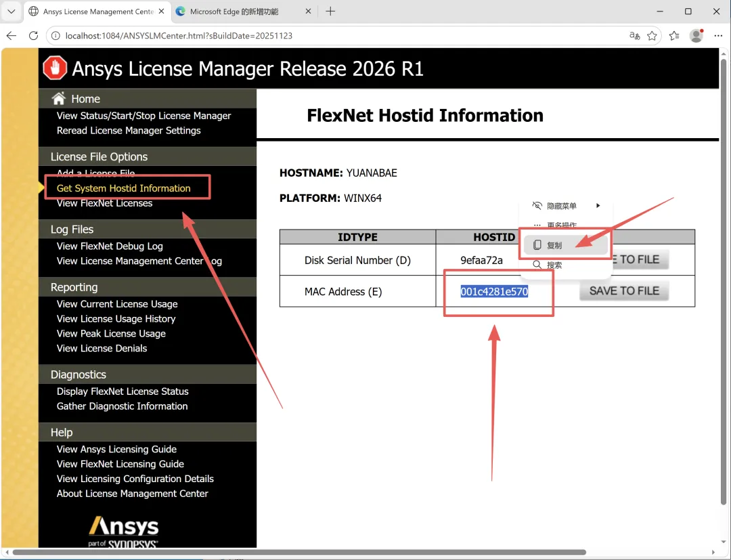This screenshot has width=731, height=560.
Task: Open About License Management Center
Action: click(133, 494)
